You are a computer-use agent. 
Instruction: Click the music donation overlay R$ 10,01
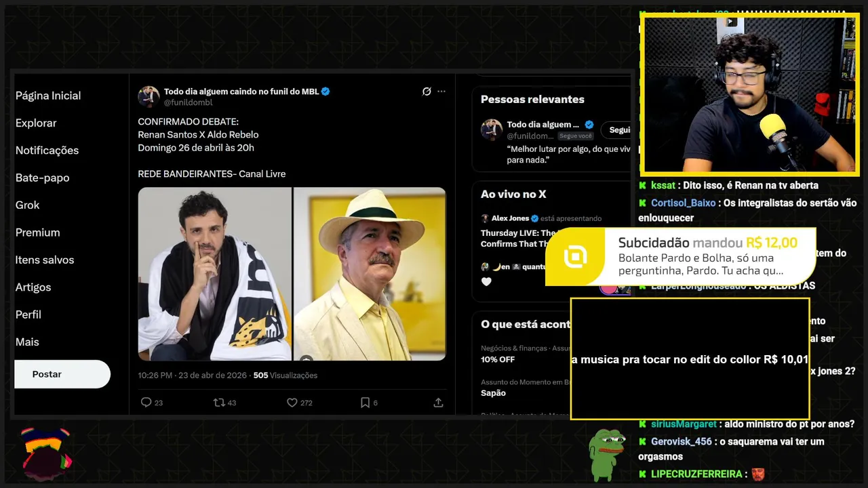pos(690,359)
